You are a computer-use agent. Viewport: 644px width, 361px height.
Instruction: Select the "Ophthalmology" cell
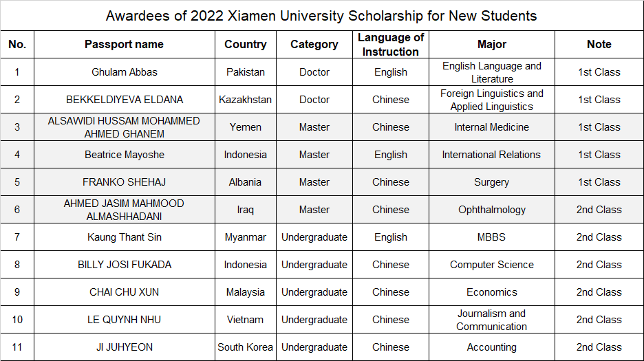(491, 210)
